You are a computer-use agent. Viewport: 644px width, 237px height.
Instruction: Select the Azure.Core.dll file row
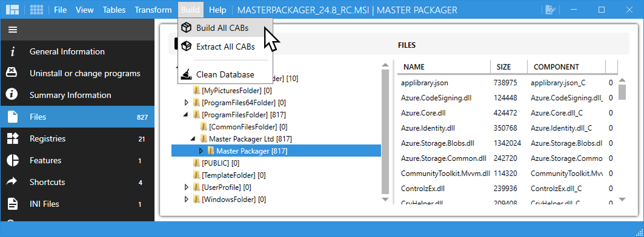click(x=507, y=113)
